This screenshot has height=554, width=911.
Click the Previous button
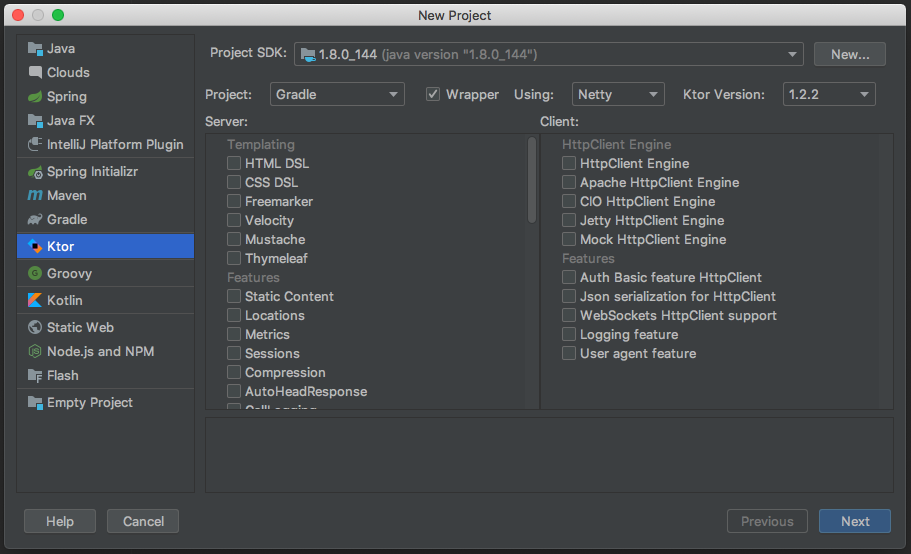[767, 521]
